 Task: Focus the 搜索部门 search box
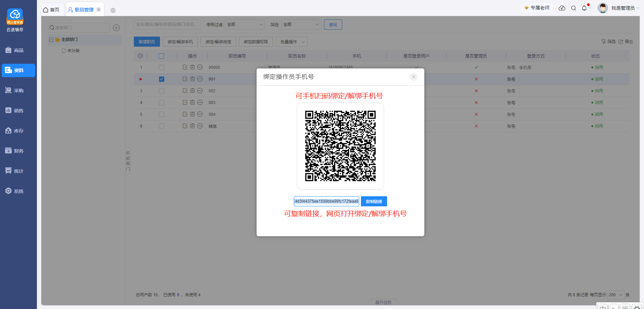tap(79, 28)
